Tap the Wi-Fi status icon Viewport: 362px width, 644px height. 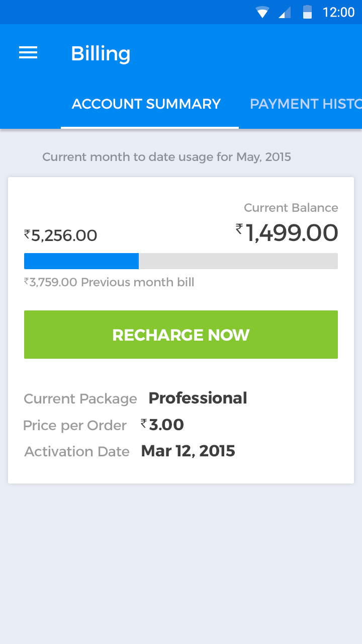tap(262, 12)
